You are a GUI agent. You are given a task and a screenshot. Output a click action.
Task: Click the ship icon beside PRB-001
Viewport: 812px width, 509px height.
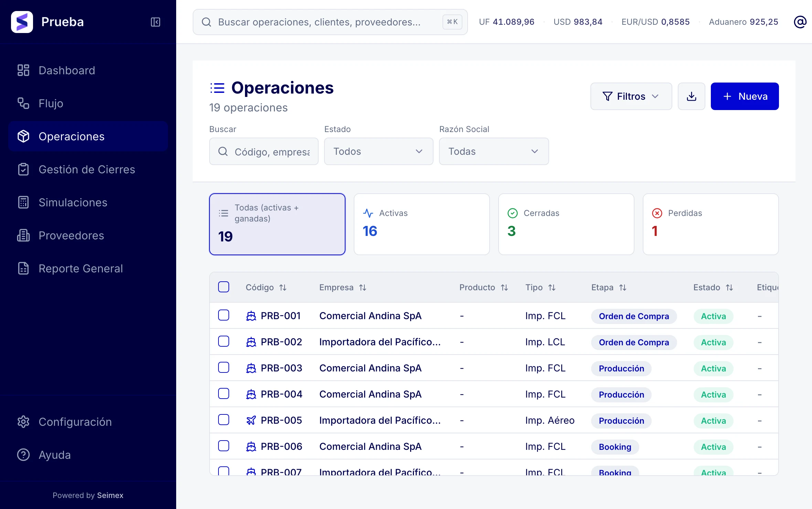[251, 316]
